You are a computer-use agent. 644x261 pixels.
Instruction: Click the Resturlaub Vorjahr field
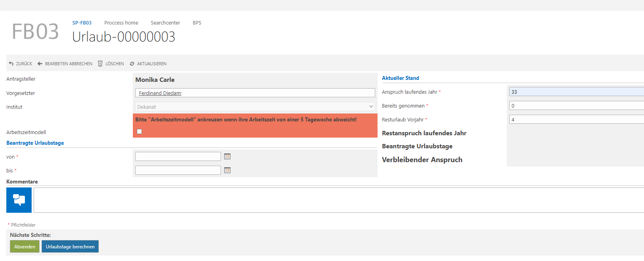[x=576, y=119]
